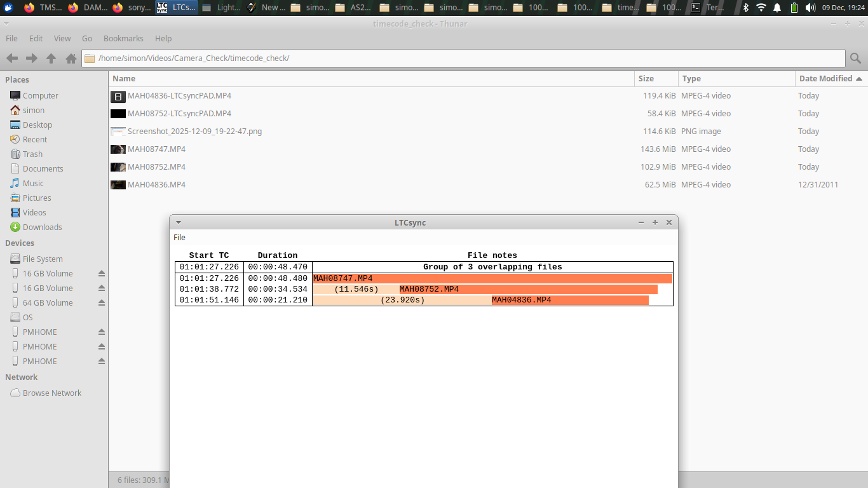The width and height of the screenshot is (868, 488).
Task: Select MAH08752.MP4 in the Thunar file list
Action: pyautogui.click(x=156, y=167)
